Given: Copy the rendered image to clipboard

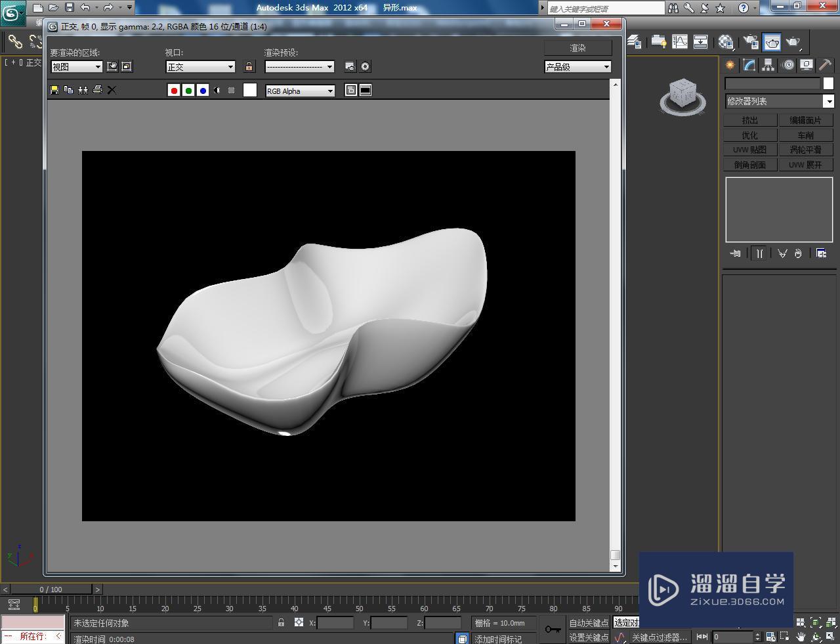Looking at the screenshot, I should click(x=68, y=90).
